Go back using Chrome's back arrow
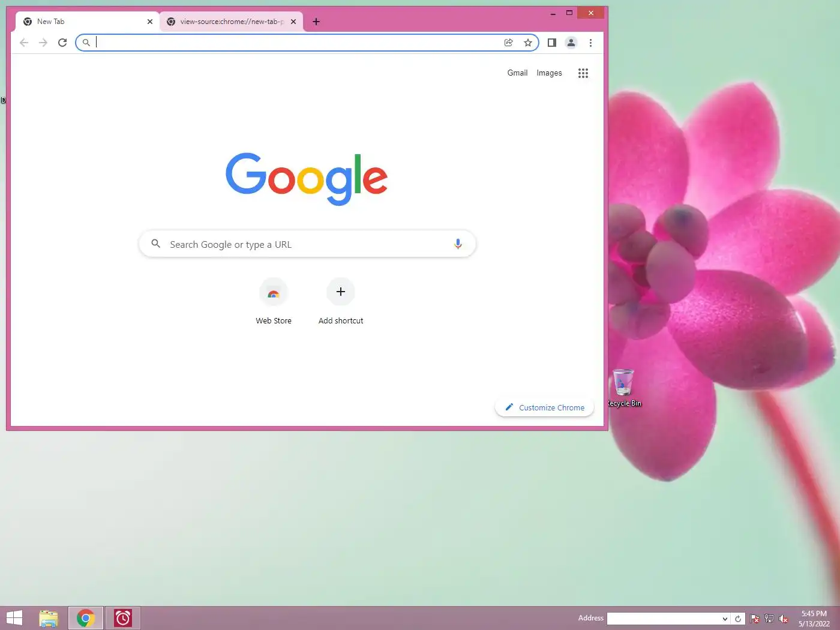840x630 pixels. (24, 43)
